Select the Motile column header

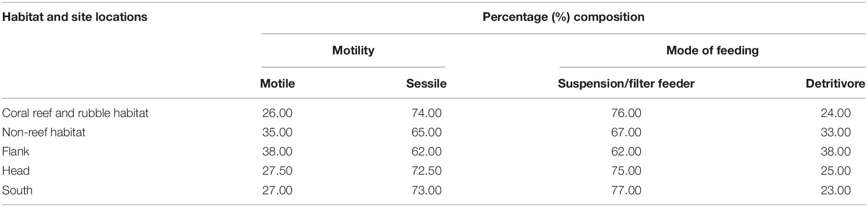pyautogui.click(x=278, y=83)
